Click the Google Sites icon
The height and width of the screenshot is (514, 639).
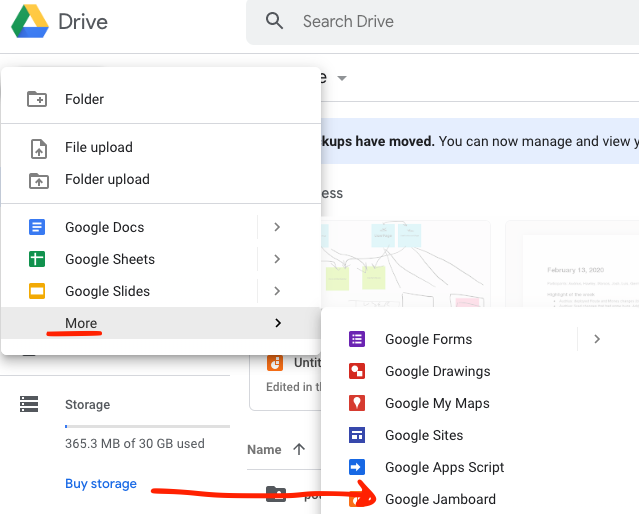[357, 435]
